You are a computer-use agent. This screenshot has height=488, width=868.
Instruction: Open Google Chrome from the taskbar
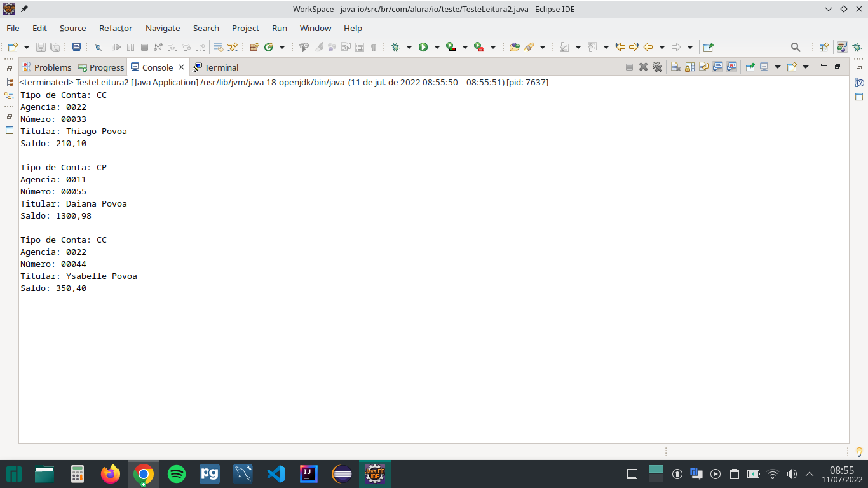pos(144,474)
